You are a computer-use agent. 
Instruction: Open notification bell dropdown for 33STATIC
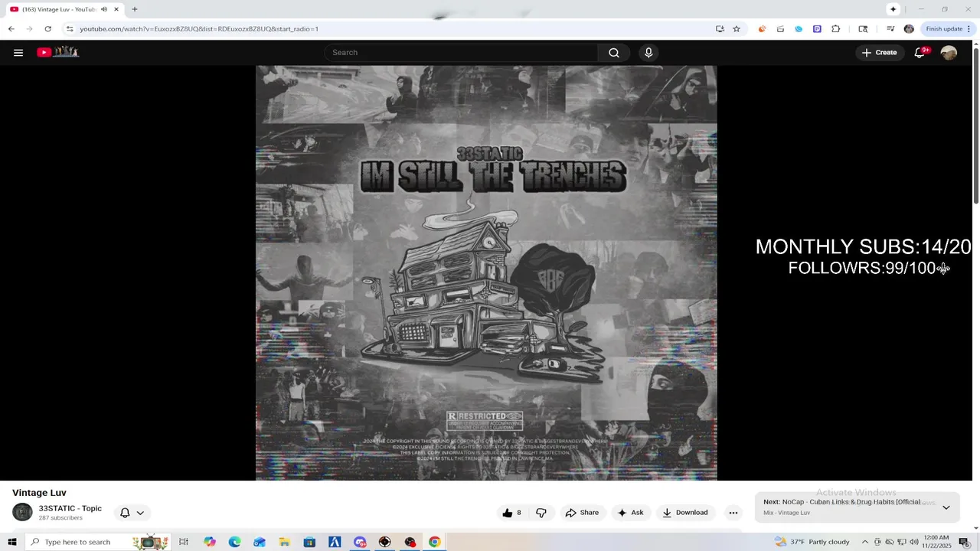pos(132,513)
